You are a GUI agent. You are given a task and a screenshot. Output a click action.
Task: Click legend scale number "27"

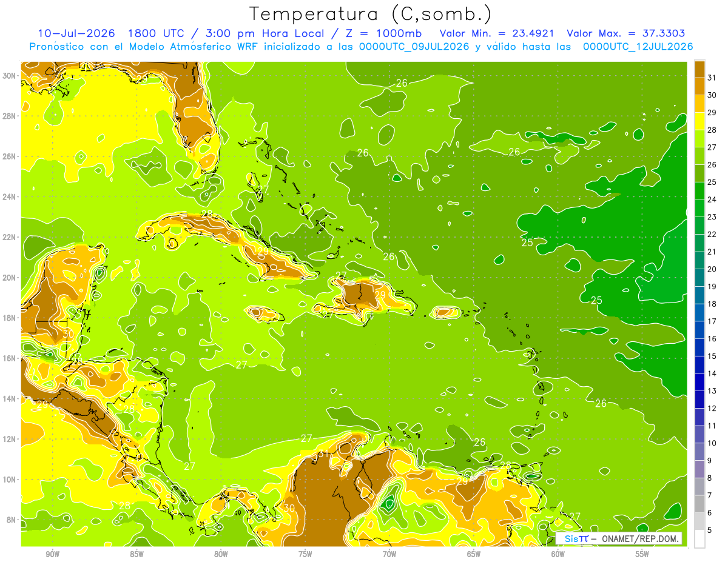[x=712, y=147]
